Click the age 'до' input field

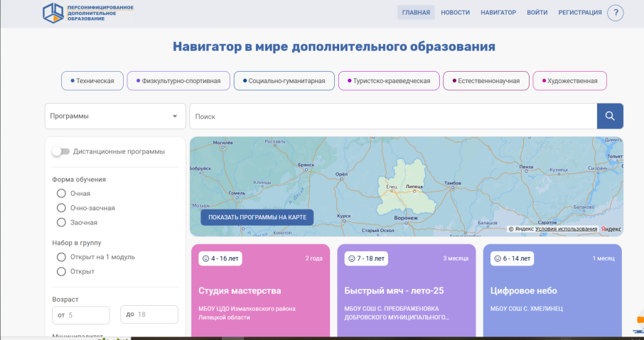pyautogui.click(x=149, y=314)
